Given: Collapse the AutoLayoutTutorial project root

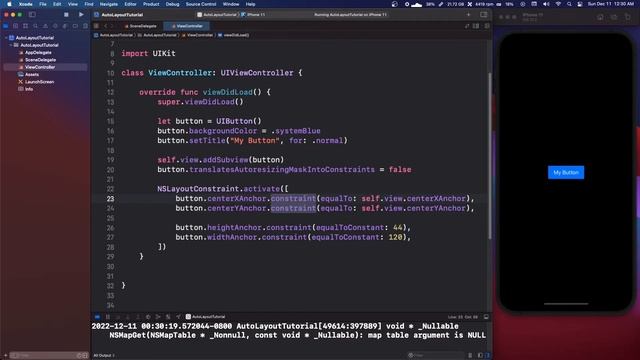Looking at the screenshot, I should [x=6, y=38].
